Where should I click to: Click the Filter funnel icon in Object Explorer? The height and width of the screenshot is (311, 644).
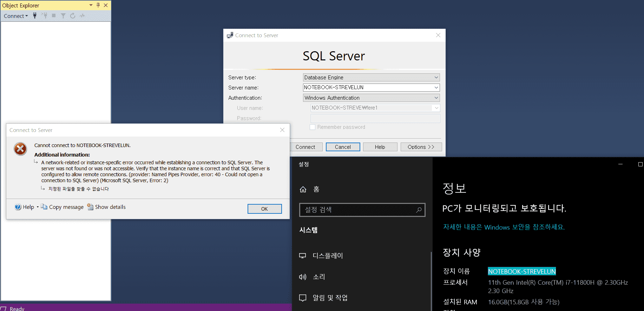pyautogui.click(x=63, y=15)
